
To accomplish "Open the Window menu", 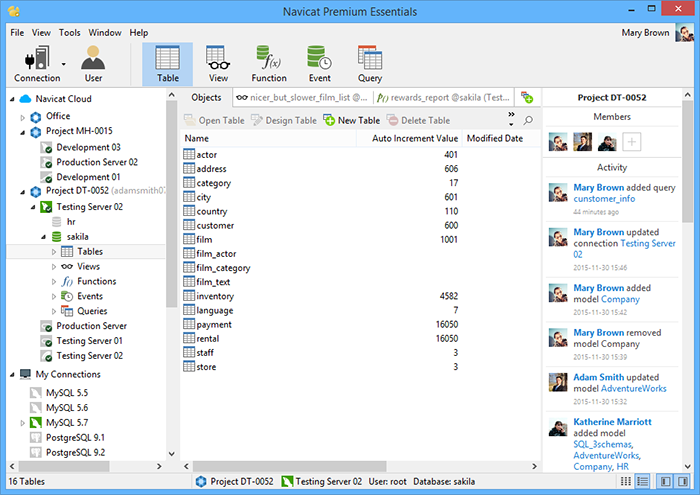I will (105, 33).
